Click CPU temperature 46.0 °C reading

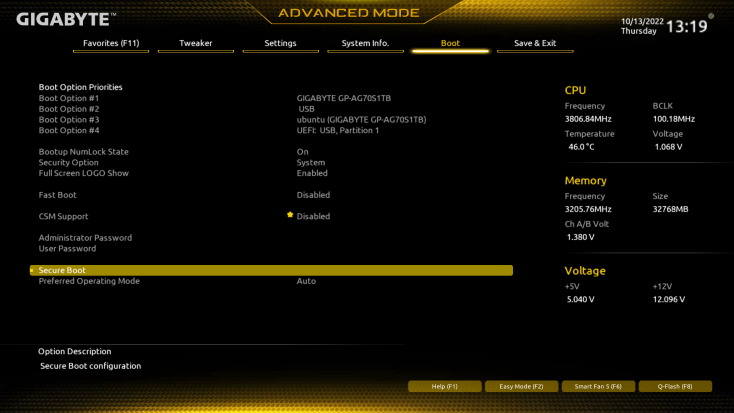click(x=581, y=147)
